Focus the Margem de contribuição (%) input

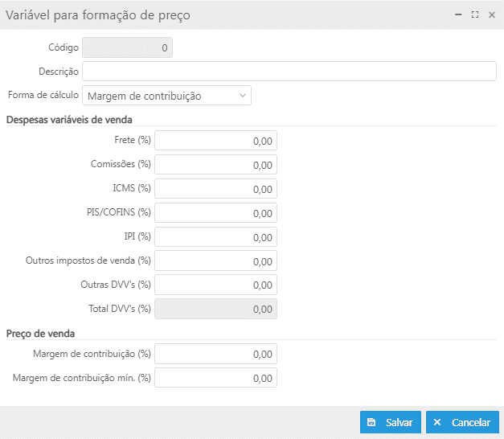(x=215, y=354)
